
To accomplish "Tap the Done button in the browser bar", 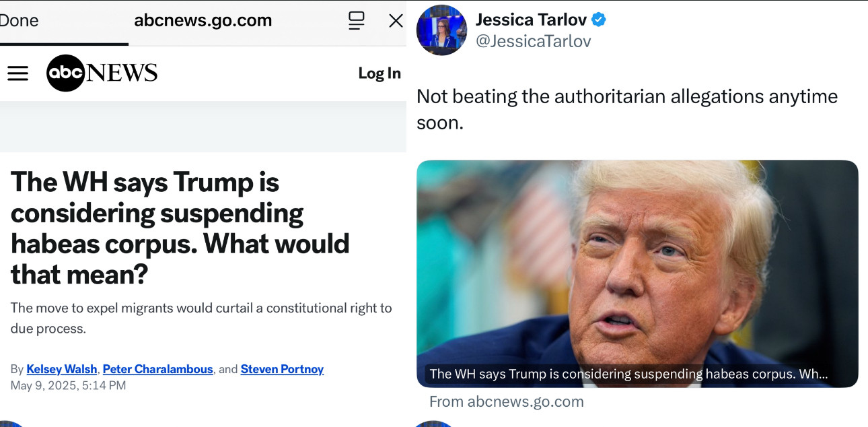I will click(x=19, y=20).
